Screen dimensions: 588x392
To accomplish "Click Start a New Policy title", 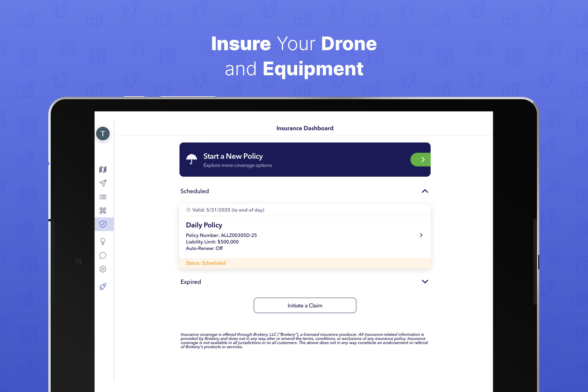I will pyautogui.click(x=233, y=156).
